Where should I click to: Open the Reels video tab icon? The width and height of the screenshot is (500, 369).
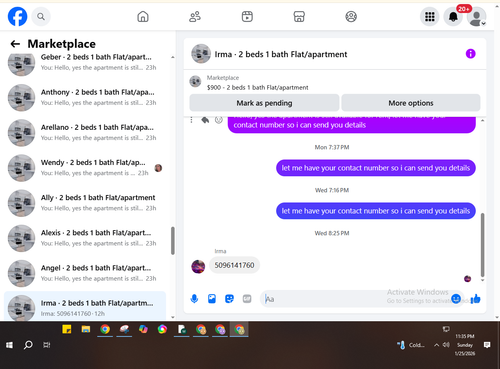[x=247, y=16]
